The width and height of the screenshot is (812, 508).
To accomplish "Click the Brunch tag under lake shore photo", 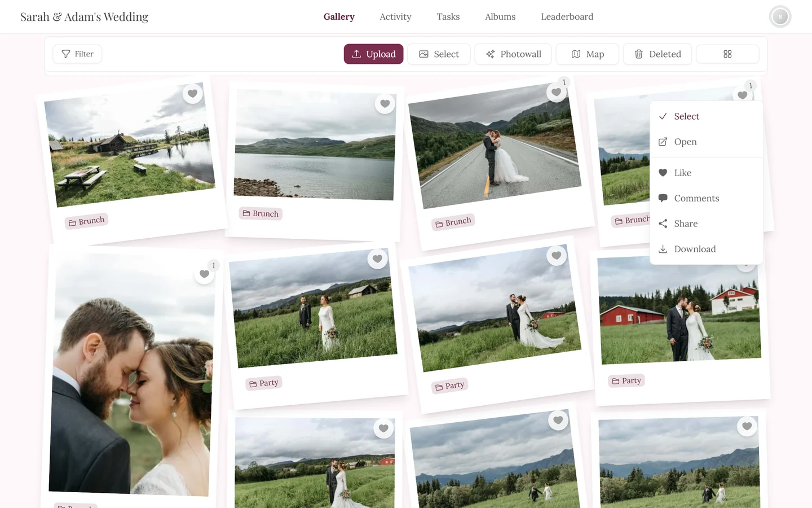I will [261, 213].
